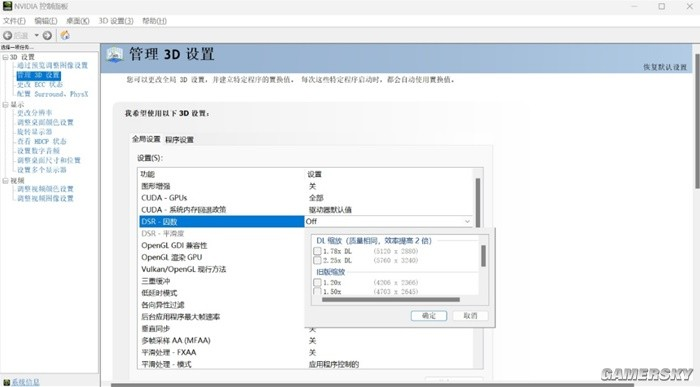Viewport: 700px width, 387px height.
Task: Click the 取消 button
Action: click(470, 316)
